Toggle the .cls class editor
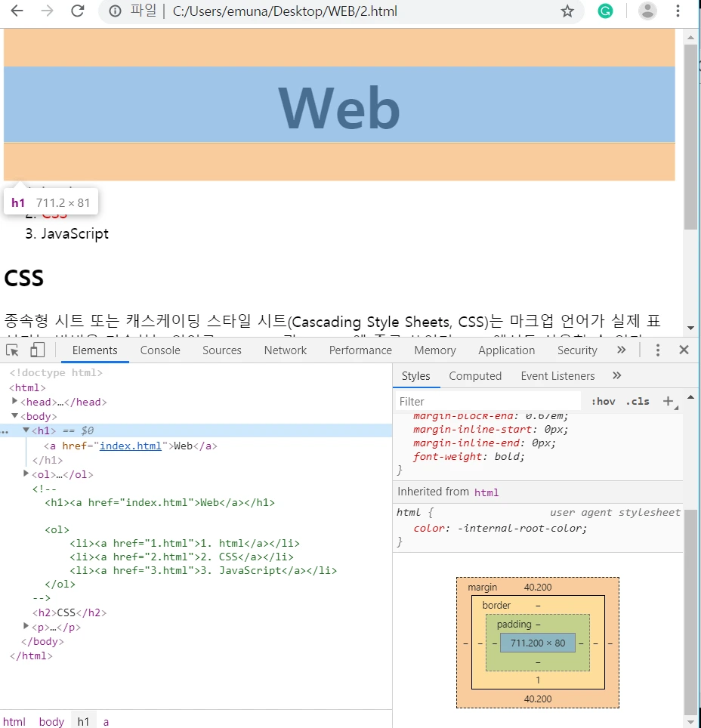701x728 pixels. tap(638, 402)
